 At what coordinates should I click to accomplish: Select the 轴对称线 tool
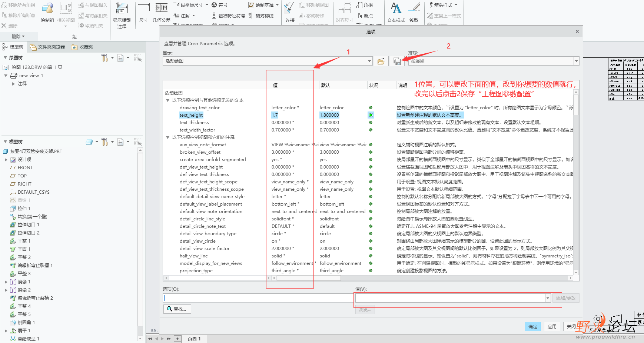pyautogui.click(x=261, y=16)
